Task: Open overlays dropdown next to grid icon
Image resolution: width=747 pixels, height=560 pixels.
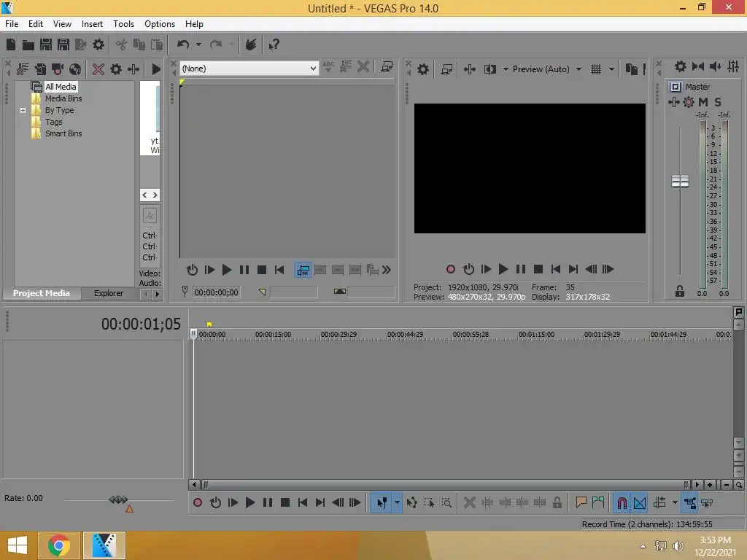Action: pos(611,69)
